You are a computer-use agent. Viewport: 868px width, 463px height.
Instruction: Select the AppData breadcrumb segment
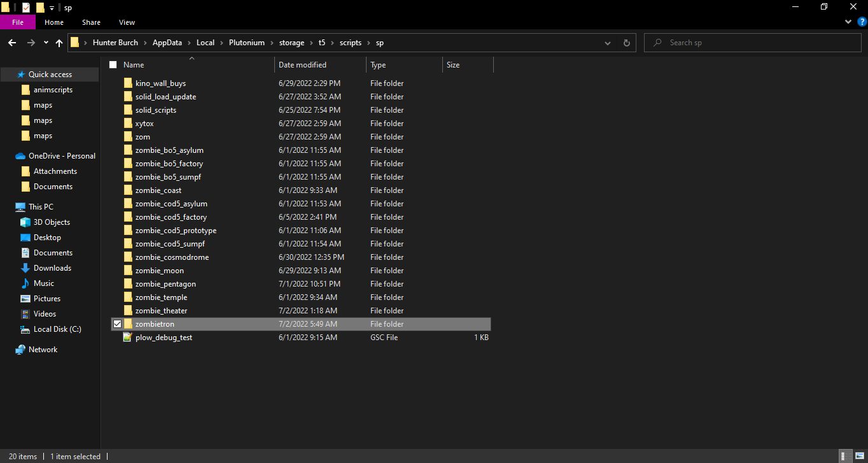point(167,43)
